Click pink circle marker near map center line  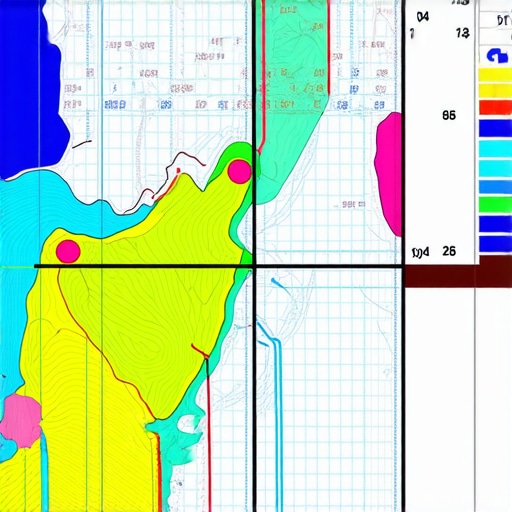pyautogui.click(x=239, y=171)
